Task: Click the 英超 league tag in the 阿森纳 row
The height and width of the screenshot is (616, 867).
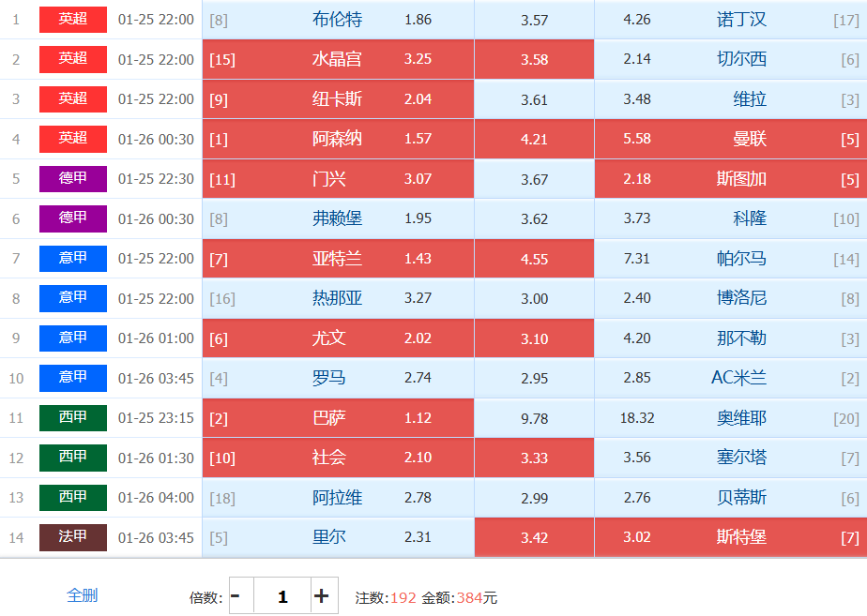Action: [73, 138]
